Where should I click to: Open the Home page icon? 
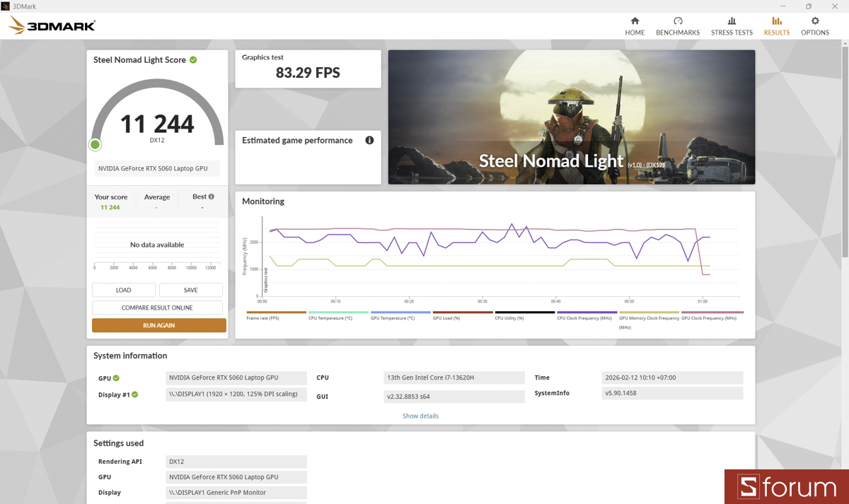[635, 25]
